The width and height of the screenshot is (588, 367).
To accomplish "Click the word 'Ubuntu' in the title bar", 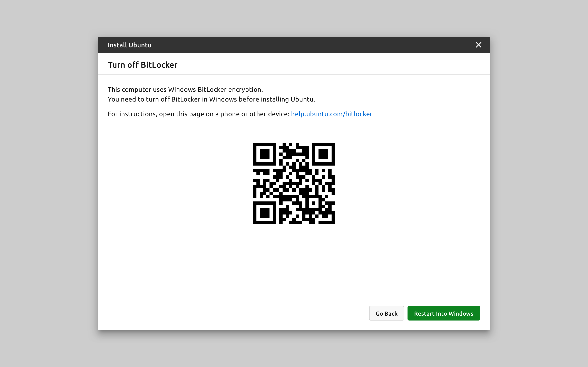I will coord(140,45).
